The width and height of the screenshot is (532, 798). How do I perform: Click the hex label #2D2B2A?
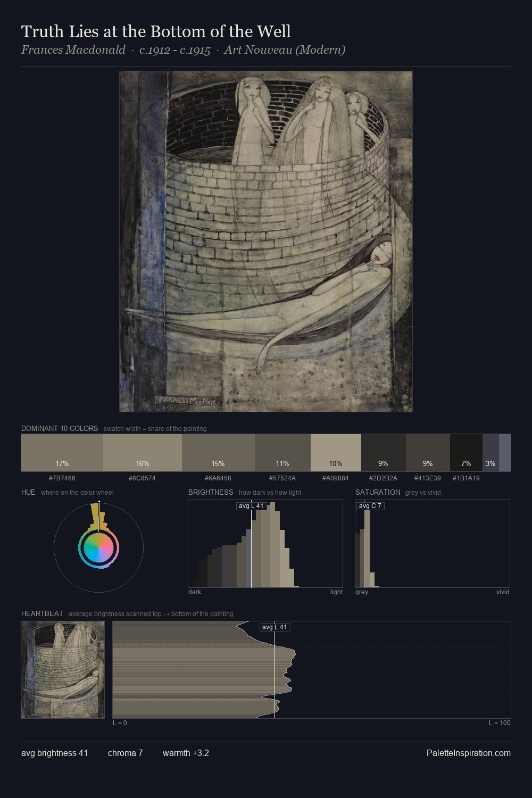coord(384,478)
